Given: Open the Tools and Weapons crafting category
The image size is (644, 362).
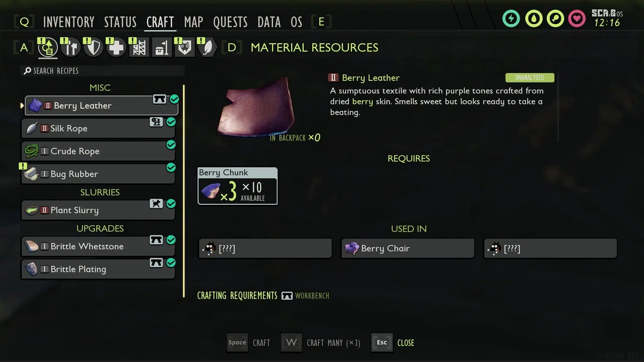Looking at the screenshot, I should coord(71,48).
